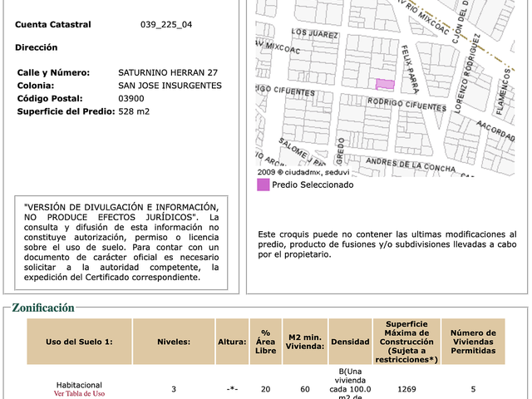Click the 'Superficie del Predio:' label
Image resolution: width=532 pixels, height=399 pixels.
(66, 111)
